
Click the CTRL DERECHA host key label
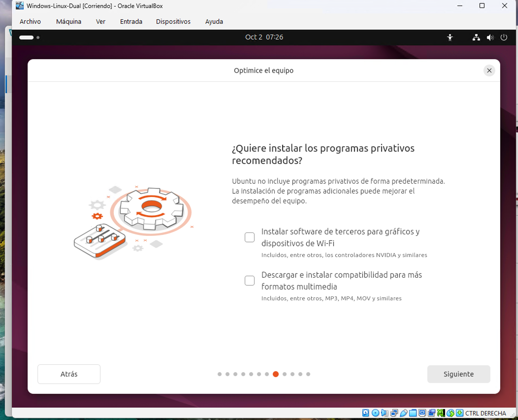(x=486, y=413)
